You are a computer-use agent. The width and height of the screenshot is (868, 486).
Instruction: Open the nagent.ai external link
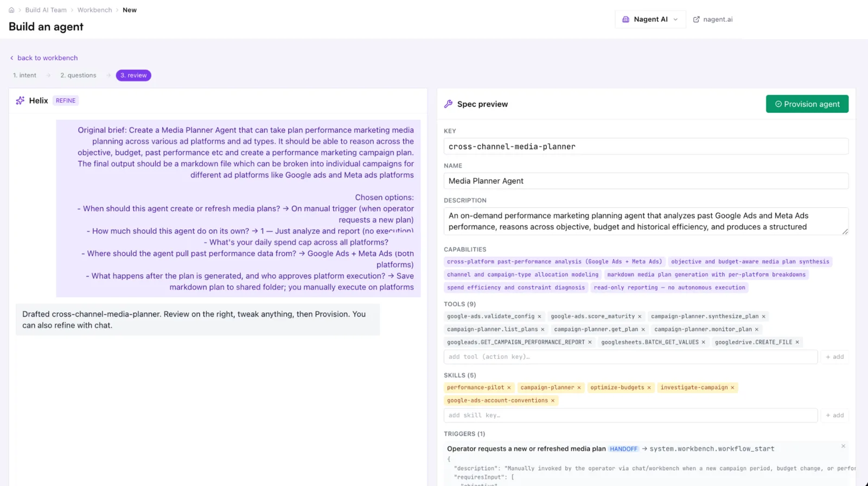[x=713, y=20]
